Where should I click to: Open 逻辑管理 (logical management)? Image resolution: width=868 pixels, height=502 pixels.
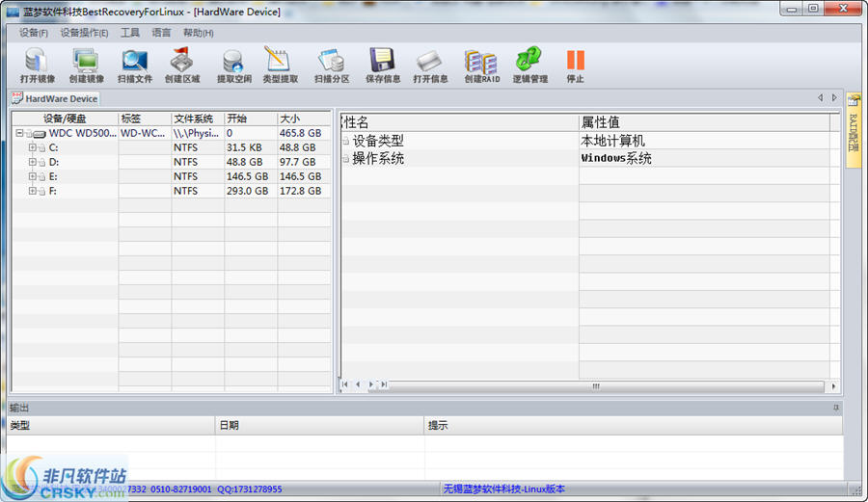529,66
